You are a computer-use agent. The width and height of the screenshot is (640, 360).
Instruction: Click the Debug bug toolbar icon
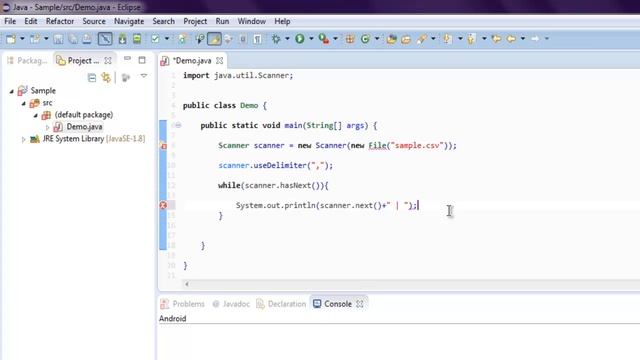[276, 39]
